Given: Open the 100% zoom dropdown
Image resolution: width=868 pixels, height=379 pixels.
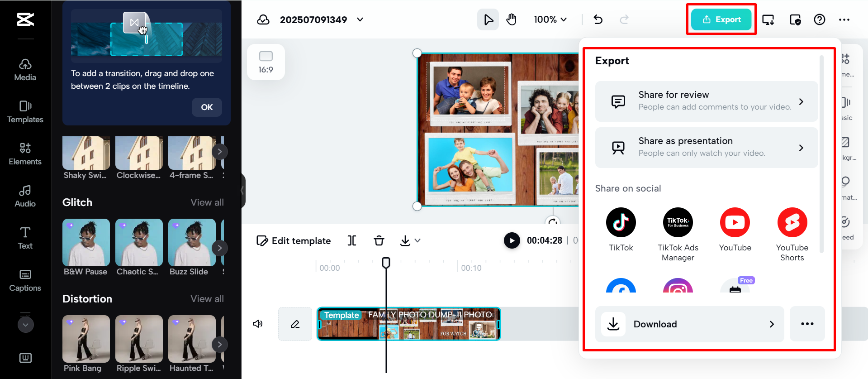Looking at the screenshot, I should [x=550, y=19].
